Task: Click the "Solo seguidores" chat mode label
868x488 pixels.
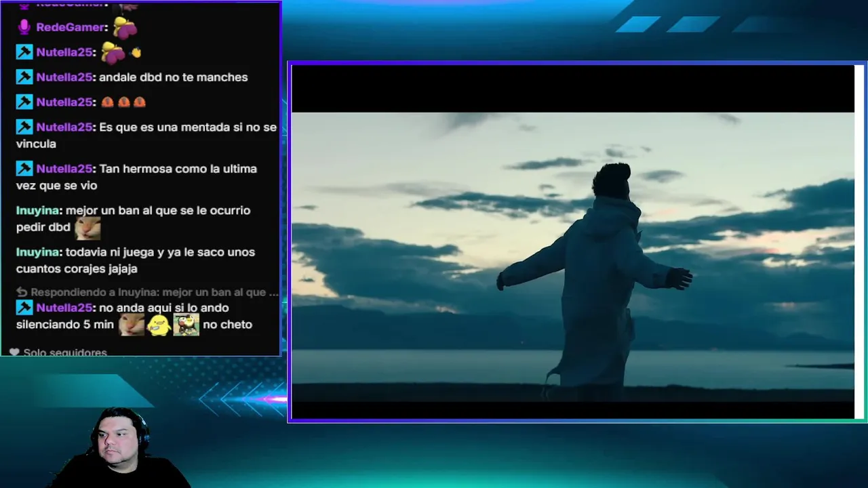Action: pyautogui.click(x=65, y=352)
